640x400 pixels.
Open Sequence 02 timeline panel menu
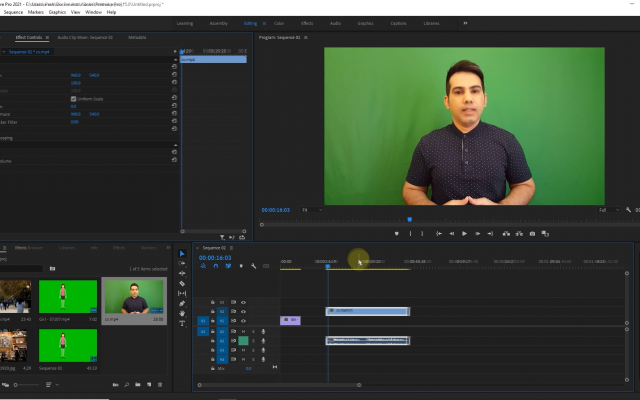(x=231, y=248)
